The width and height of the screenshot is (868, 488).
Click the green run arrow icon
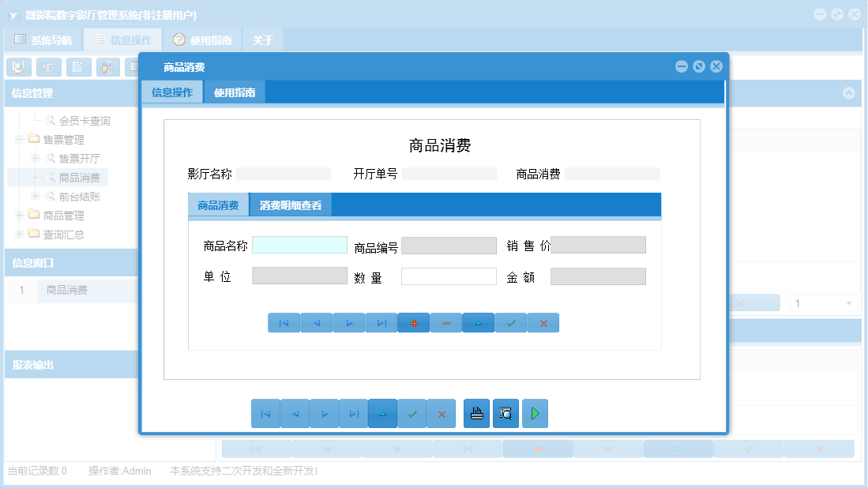535,413
